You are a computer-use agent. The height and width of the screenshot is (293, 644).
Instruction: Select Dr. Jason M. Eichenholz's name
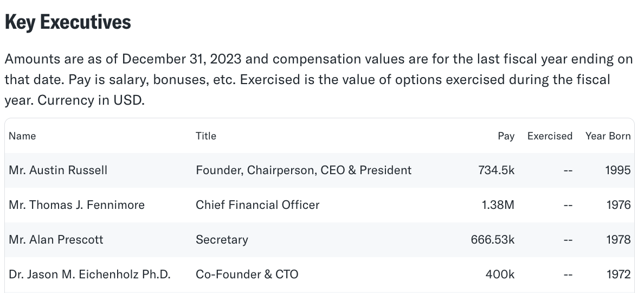point(89,275)
